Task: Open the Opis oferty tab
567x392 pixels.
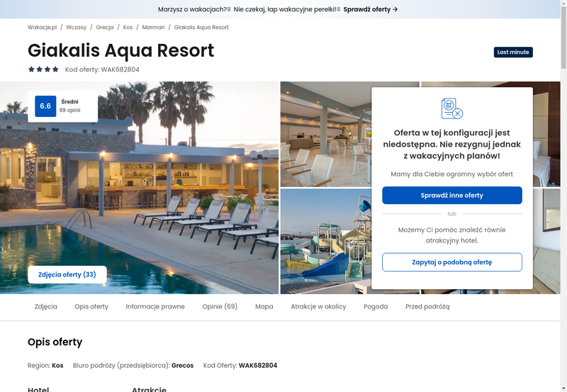Action: (x=91, y=307)
